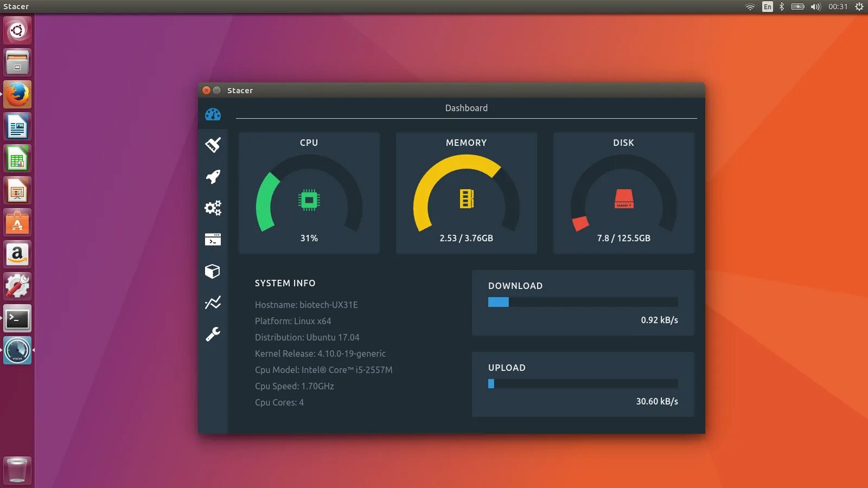Click the Download speed progress bar
Screen dimensions: 868x488
click(x=583, y=302)
